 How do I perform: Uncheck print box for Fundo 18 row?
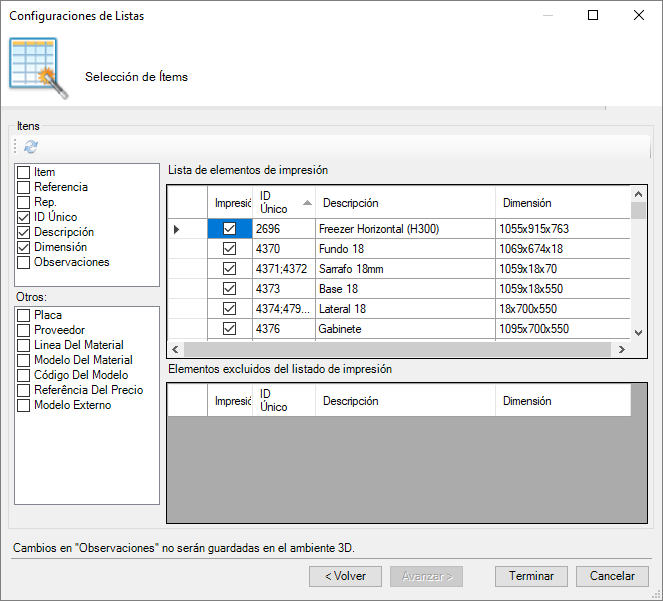(x=230, y=249)
